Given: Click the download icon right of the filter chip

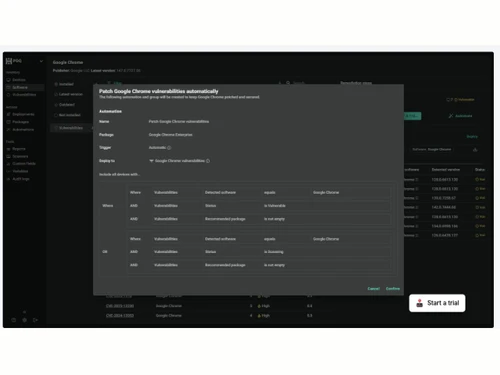Looking at the screenshot, I should pyautogui.click(x=475, y=150).
